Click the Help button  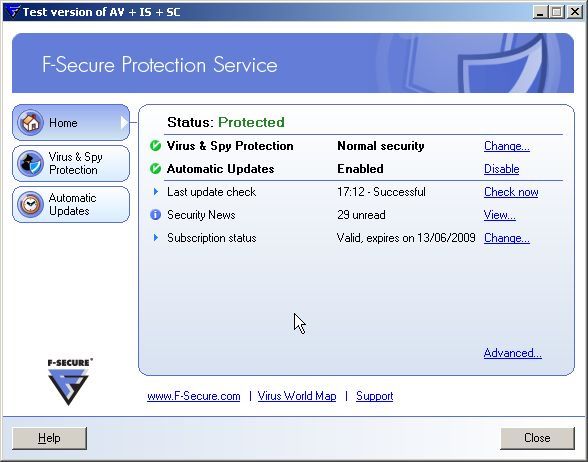pos(49,438)
